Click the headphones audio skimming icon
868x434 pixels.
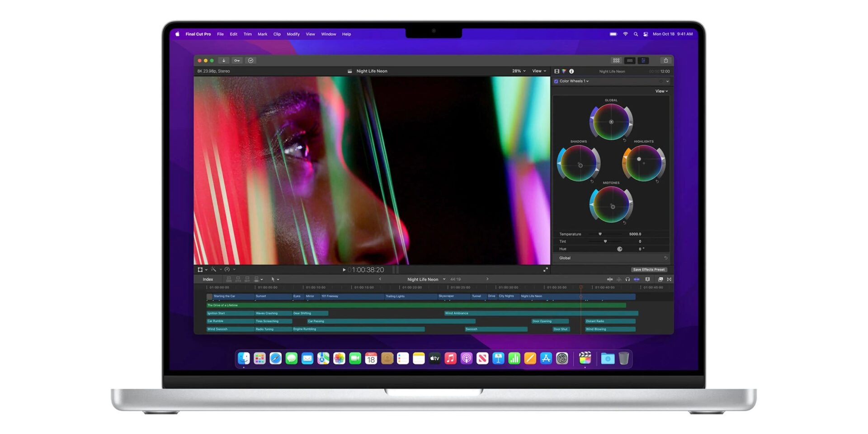pyautogui.click(x=627, y=279)
